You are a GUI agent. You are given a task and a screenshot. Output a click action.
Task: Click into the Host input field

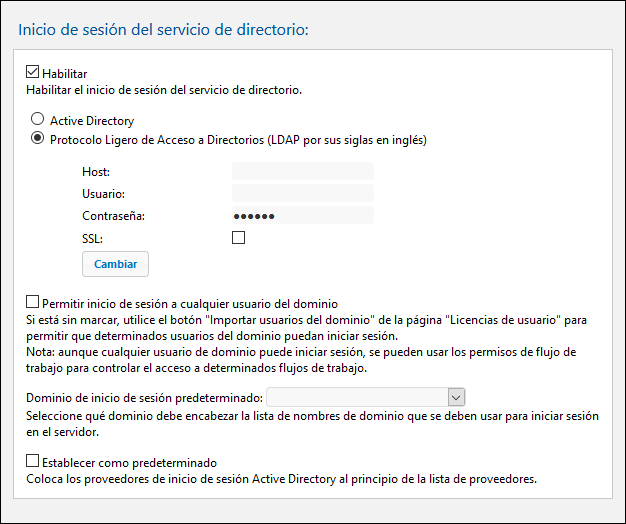click(302, 172)
